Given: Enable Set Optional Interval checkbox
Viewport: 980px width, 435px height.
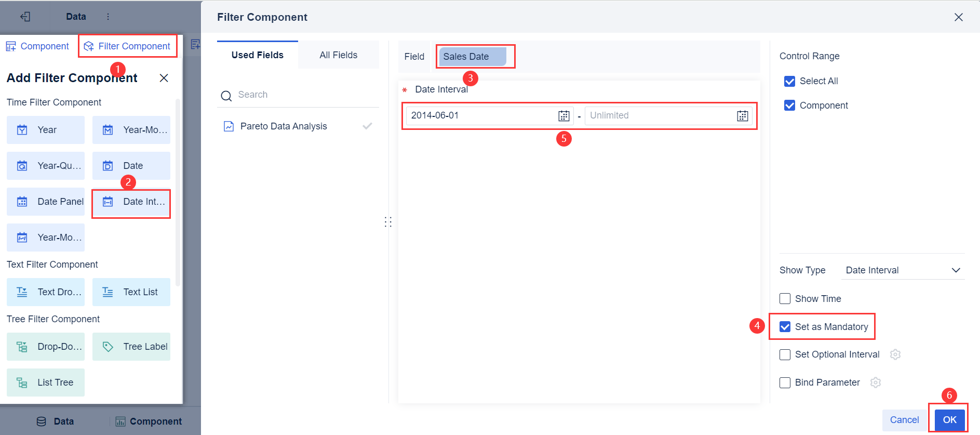Looking at the screenshot, I should [x=785, y=354].
